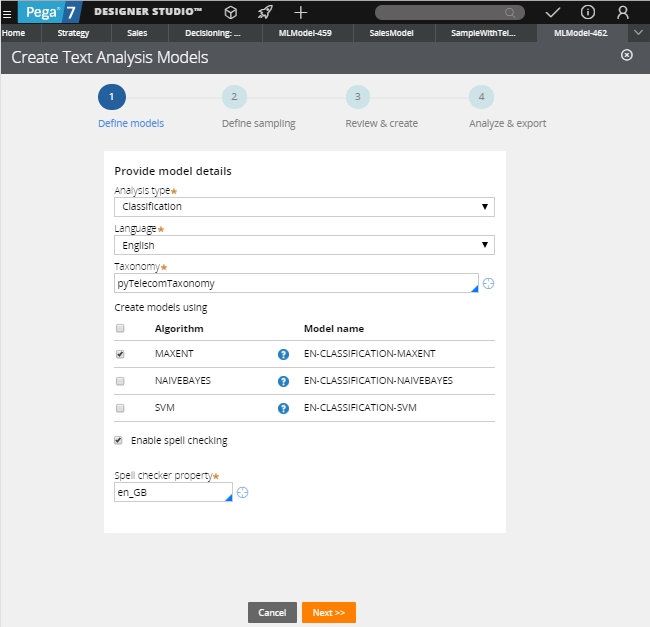
Task: Open the spell checker property target icon
Action: pyautogui.click(x=243, y=492)
